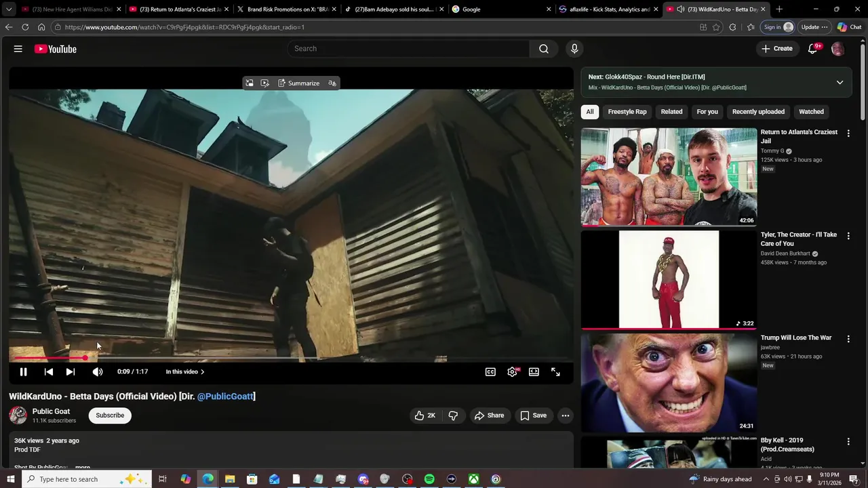Open File Explorer from the taskbar
The height and width of the screenshot is (488, 868).
click(230, 479)
